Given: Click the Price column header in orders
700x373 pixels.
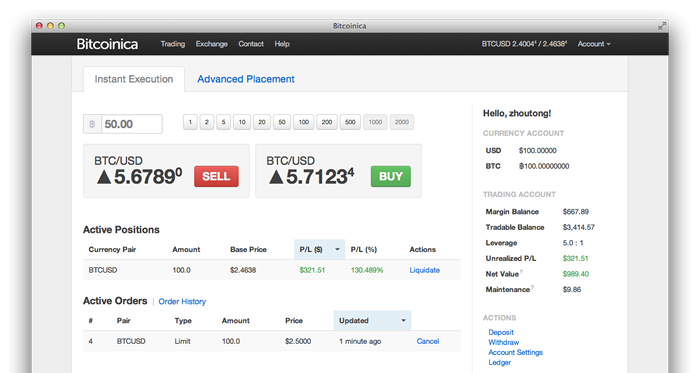Looking at the screenshot, I should (x=294, y=320).
